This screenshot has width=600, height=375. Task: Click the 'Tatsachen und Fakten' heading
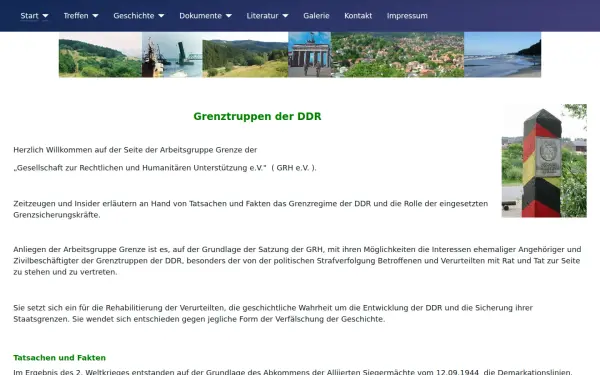click(59, 358)
